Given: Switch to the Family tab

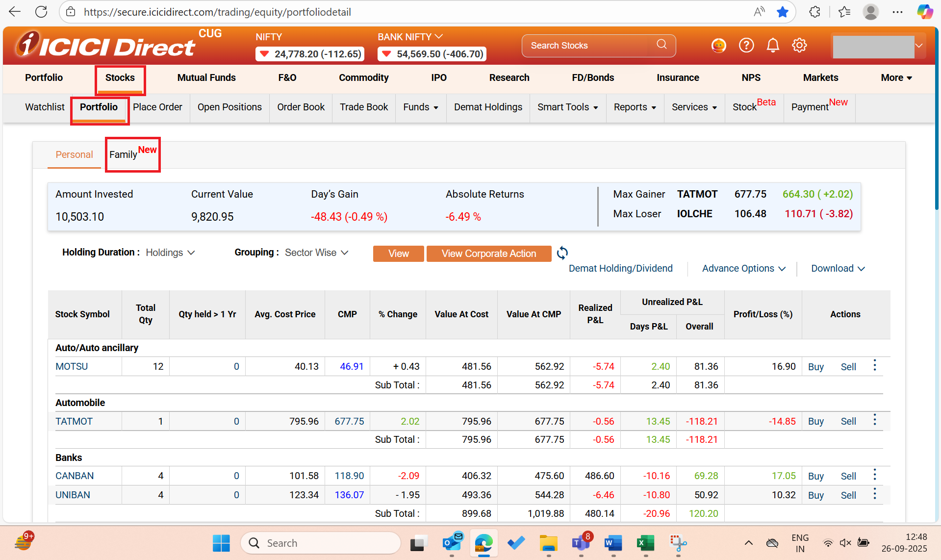Looking at the screenshot, I should 123,154.
